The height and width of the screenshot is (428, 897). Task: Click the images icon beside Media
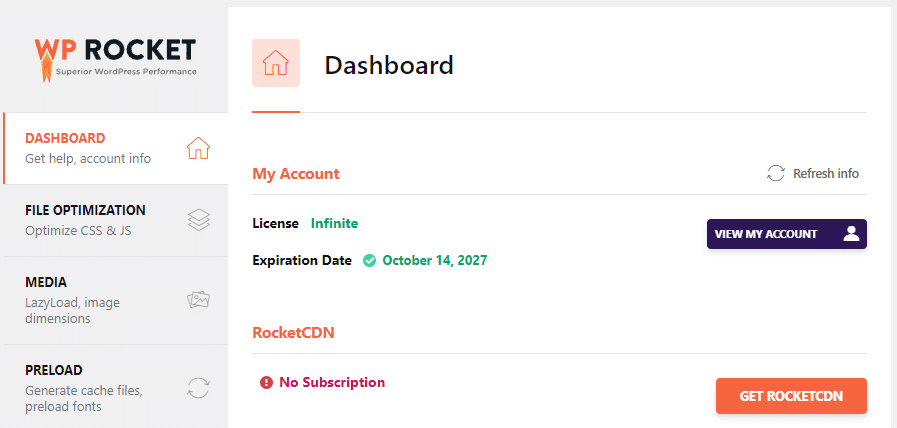tap(198, 299)
